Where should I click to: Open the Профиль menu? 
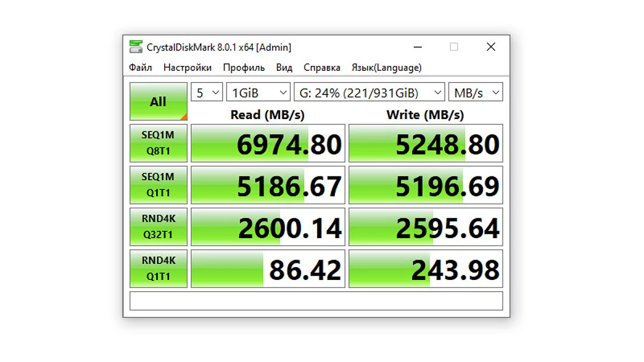[244, 68]
